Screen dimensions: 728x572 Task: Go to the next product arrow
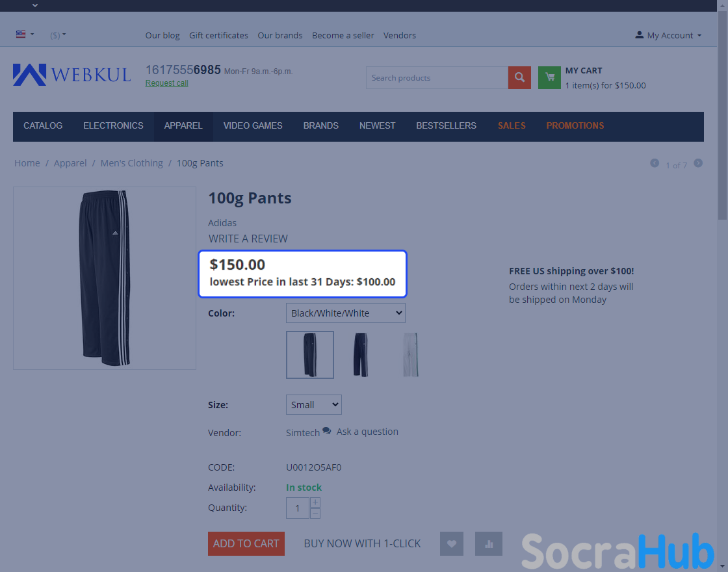[698, 163]
